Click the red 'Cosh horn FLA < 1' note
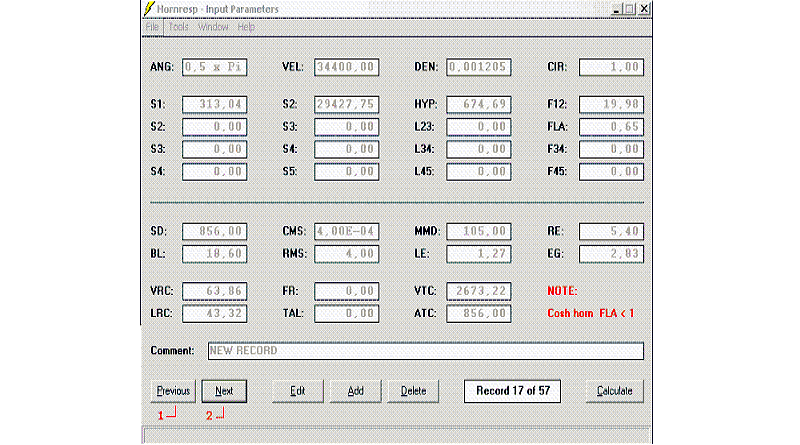The height and width of the screenshot is (445, 800). (591, 313)
